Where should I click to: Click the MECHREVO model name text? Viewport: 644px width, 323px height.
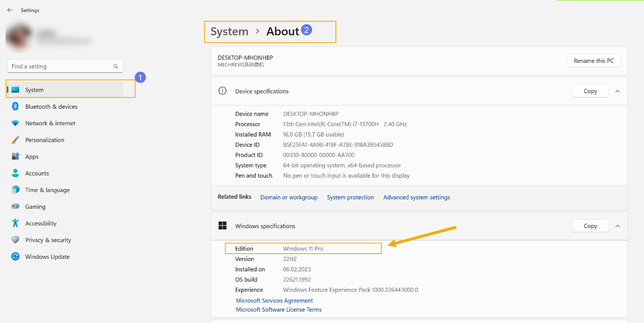pos(241,65)
